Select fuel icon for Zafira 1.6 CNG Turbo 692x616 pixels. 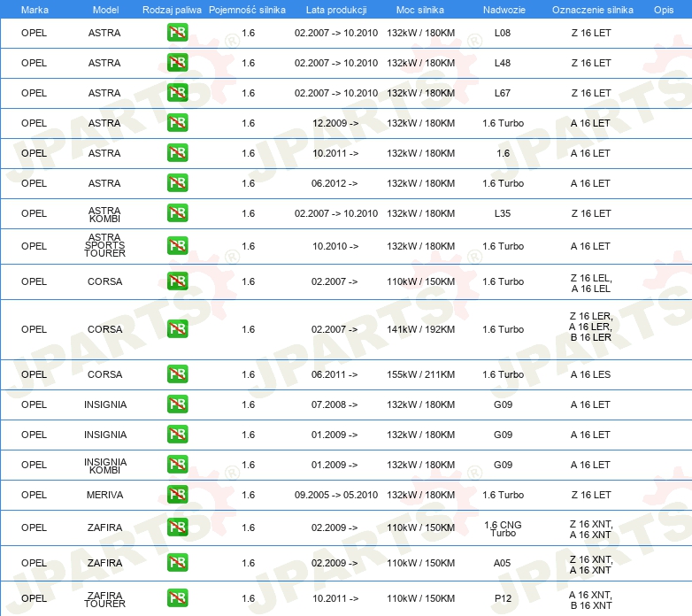(177, 527)
